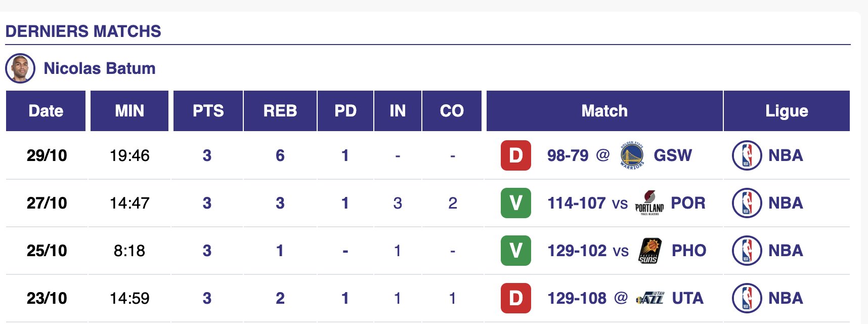Click the REB column header
868x324 pixels.
[280, 111]
